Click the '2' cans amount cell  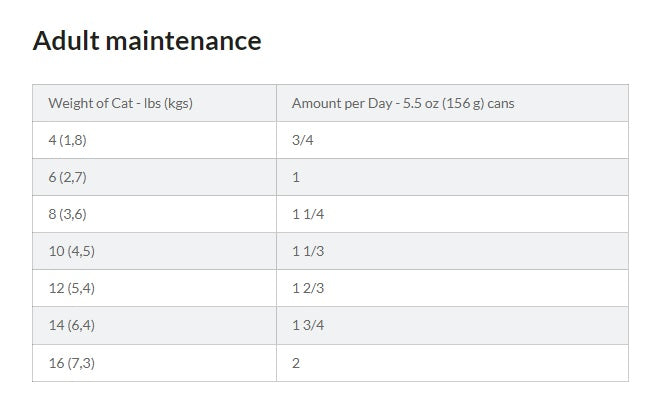[x=296, y=363]
